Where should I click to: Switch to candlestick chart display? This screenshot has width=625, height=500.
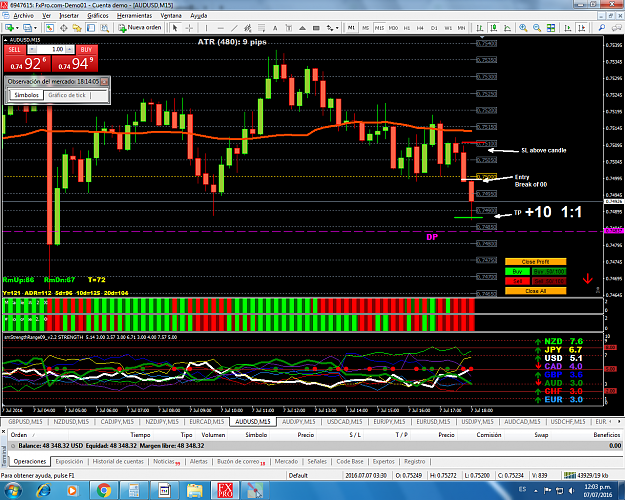tap(493, 28)
